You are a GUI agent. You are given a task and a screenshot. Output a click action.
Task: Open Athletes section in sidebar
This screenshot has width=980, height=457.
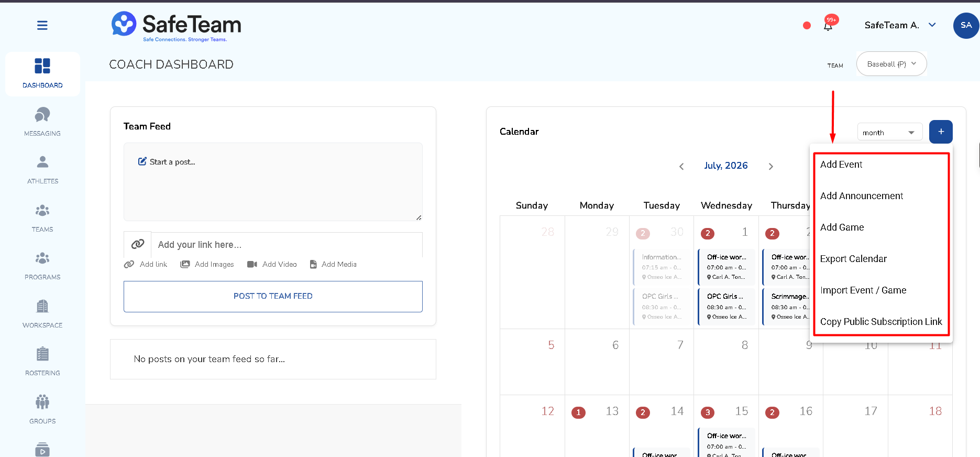tap(42, 170)
